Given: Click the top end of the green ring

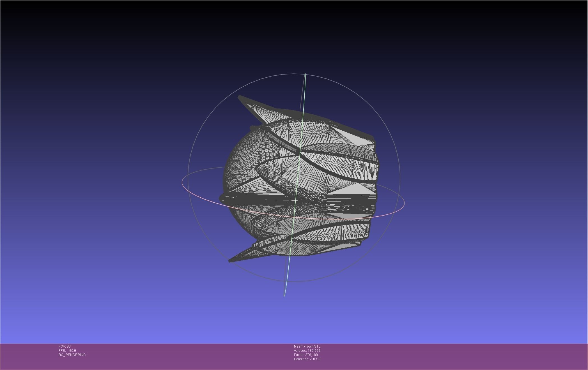Looking at the screenshot, I should 305,75.
